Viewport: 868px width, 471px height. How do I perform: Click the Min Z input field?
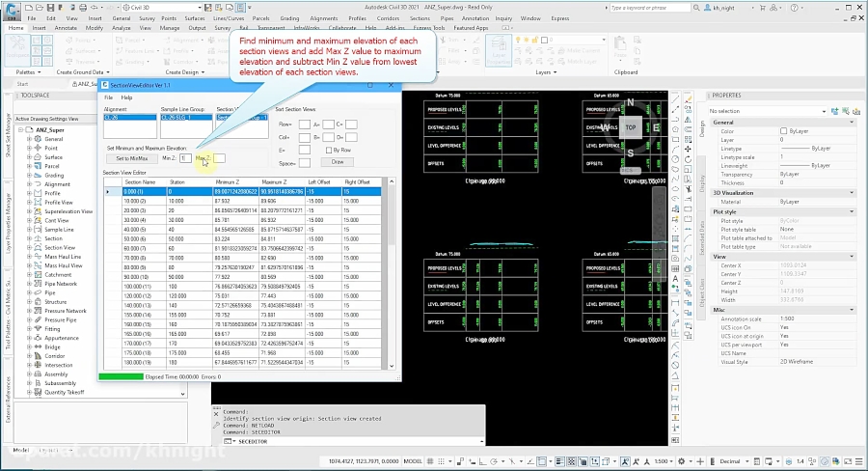(x=185, y=158)
